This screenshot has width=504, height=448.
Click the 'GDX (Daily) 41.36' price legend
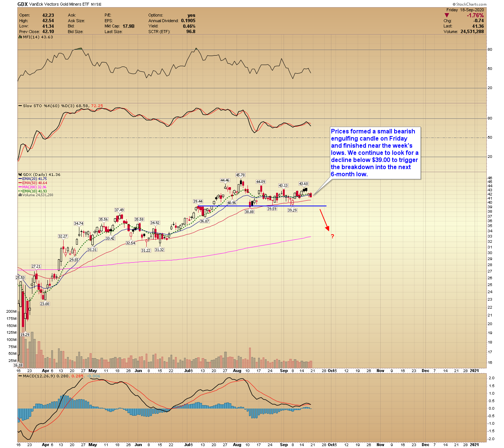pyautogui.click(x=42, y=175)
